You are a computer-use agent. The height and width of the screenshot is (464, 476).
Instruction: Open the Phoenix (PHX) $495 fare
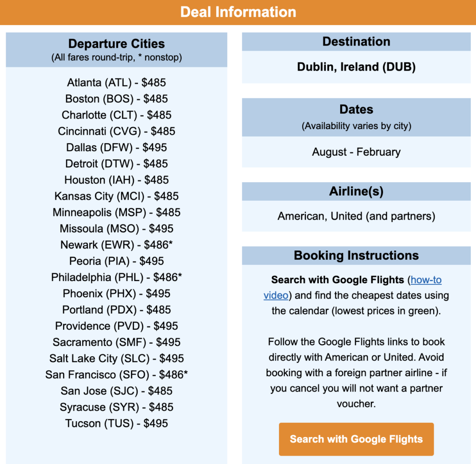(116, 294)
